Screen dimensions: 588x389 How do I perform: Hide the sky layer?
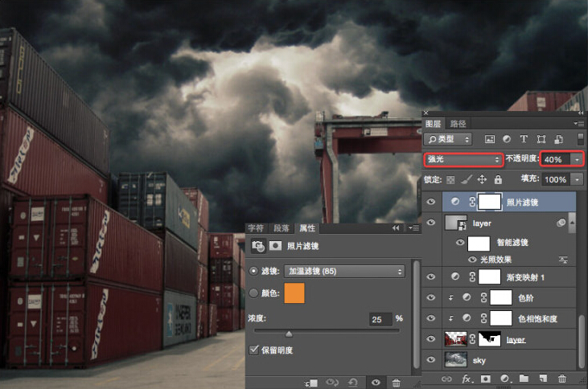431,360
